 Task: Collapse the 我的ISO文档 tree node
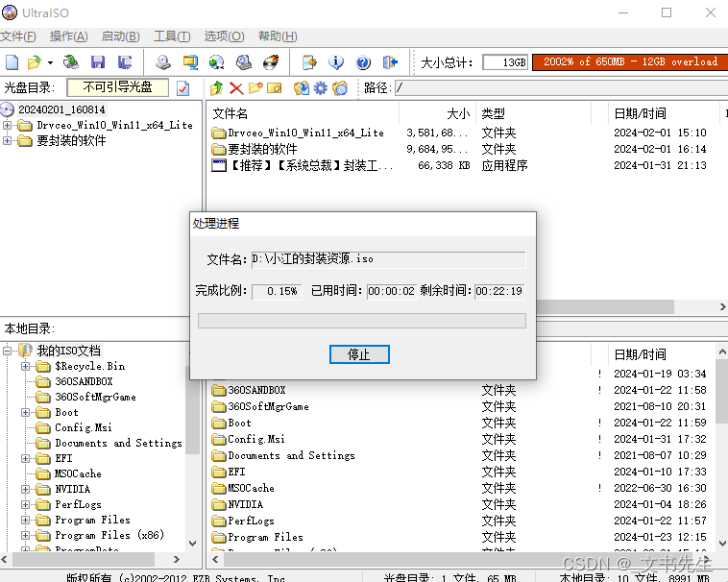point(7,351)
